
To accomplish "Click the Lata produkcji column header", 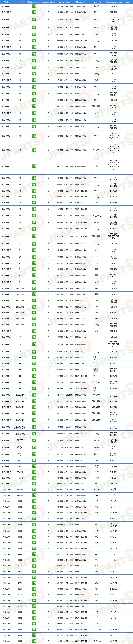I will [x=65, y=2].
